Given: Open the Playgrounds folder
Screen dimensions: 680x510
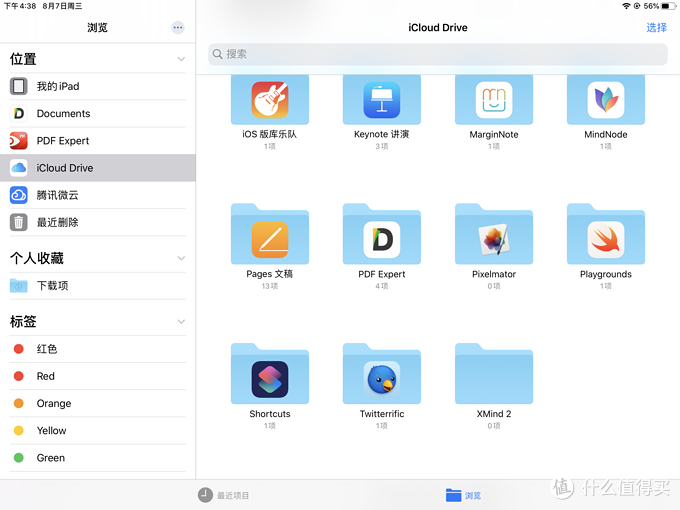Looking at the screenshot, I should point(606,234).
